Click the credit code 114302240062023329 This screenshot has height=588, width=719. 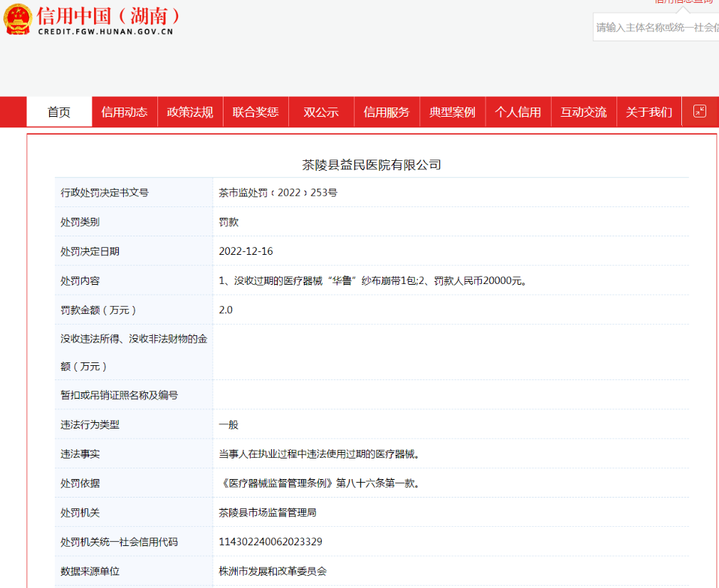[271, 542]
